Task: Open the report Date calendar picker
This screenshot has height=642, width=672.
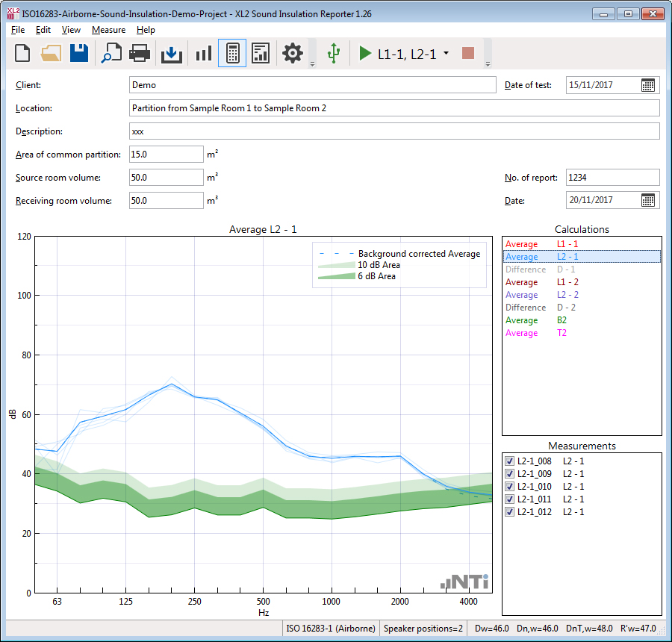Action: pyautogui.click(x=648, y=200)
